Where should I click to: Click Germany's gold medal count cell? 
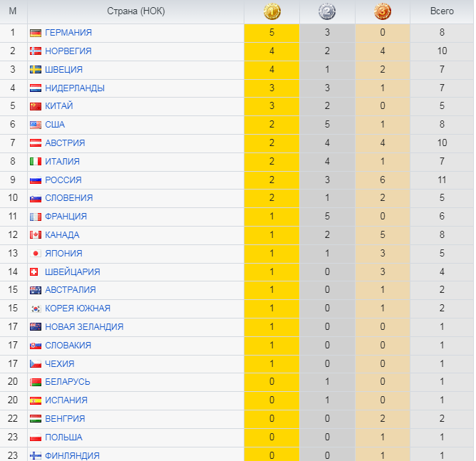point(271,33)
